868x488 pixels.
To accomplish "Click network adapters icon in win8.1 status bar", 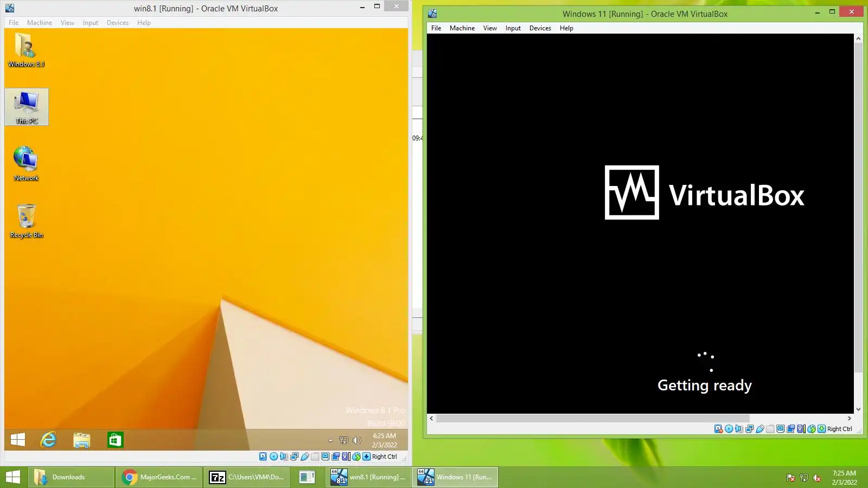I will click(295, 457).
